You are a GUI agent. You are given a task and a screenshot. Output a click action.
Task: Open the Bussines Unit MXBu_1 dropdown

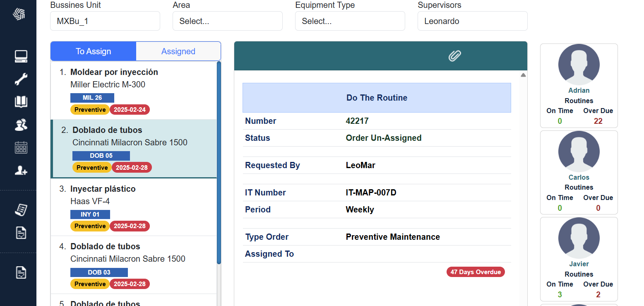105,21
